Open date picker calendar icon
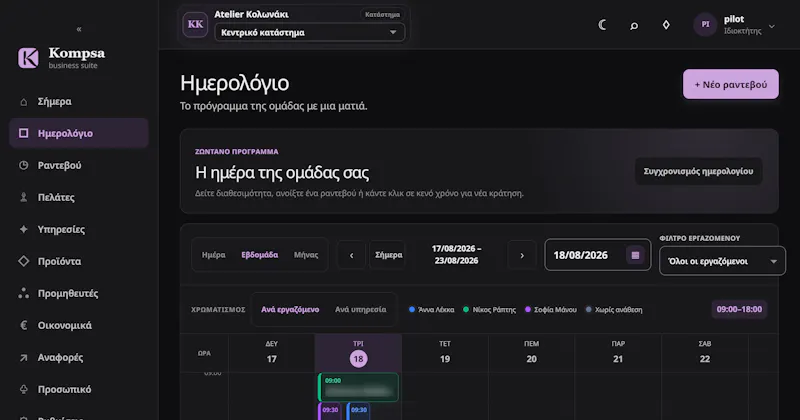The width and height of the screenshot is (800, 420). tap(635, 255)
